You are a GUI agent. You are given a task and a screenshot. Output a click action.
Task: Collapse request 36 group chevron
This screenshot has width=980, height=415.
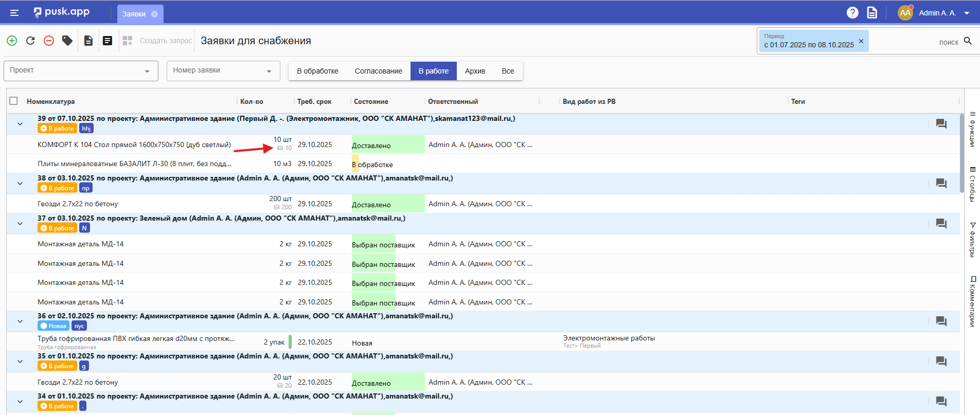(x=20, y=321)
